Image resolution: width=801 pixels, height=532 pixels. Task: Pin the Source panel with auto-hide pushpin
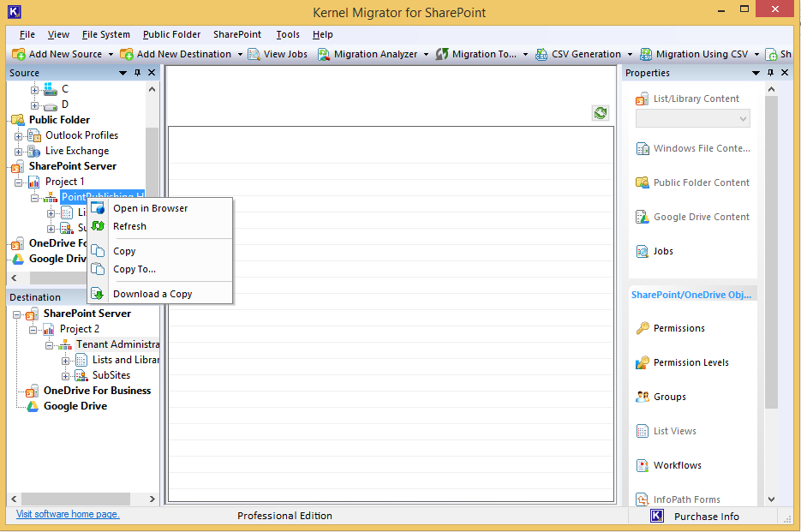tap(137, 73)
